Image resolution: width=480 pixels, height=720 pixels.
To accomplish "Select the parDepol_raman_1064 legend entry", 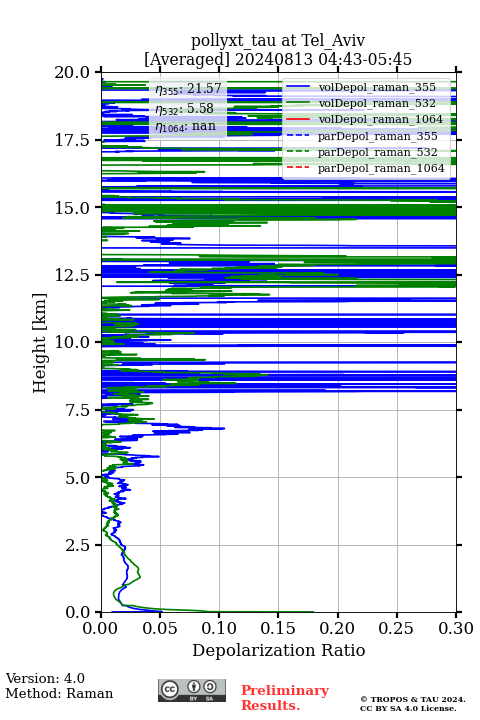I will pos(366,168).
